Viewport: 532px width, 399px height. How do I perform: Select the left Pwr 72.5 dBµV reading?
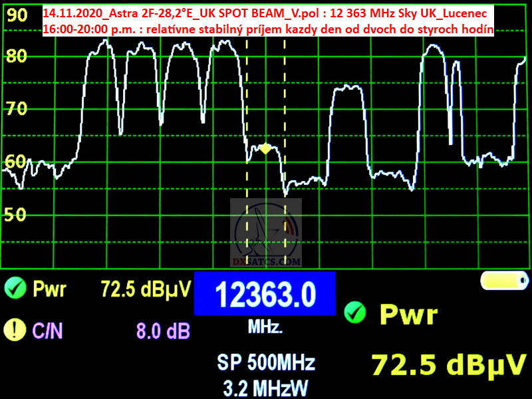[146, 289]
